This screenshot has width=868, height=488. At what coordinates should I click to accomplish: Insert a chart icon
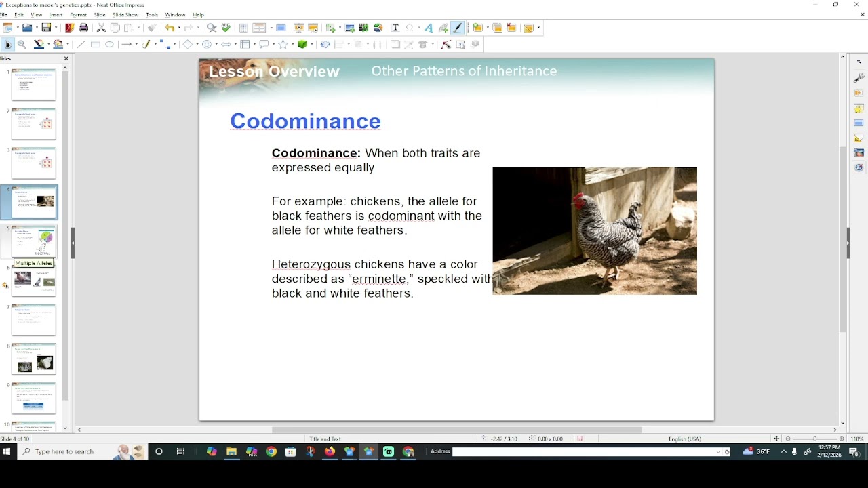point(378,28)
